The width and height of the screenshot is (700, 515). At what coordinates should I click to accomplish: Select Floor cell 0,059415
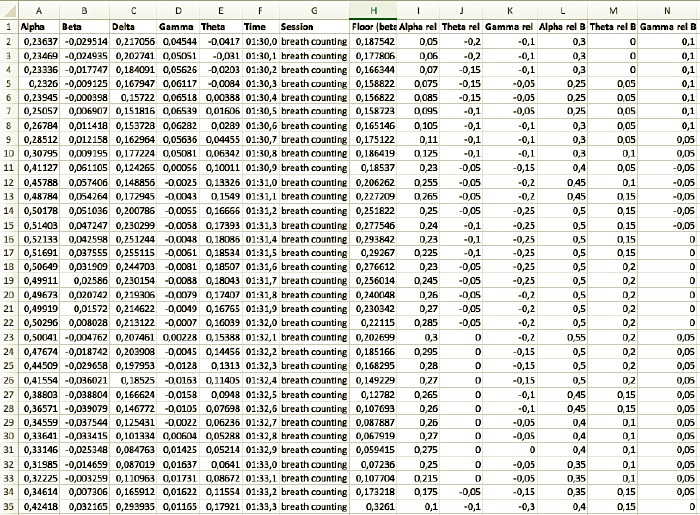[373, 450]
